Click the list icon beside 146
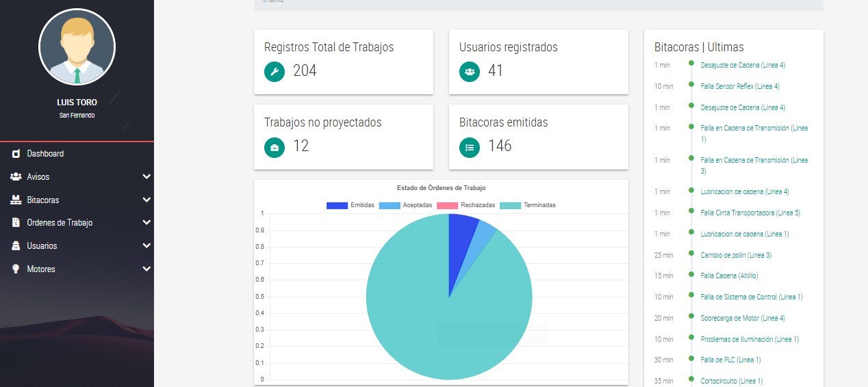Viewport: 868px width, 387px height. 470,146
